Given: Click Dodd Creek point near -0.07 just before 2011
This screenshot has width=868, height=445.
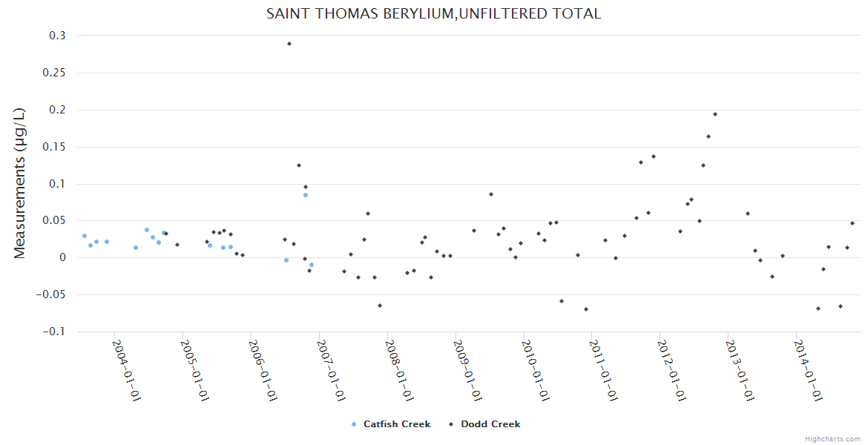Looking at the screenshot, I should (586, 309).
